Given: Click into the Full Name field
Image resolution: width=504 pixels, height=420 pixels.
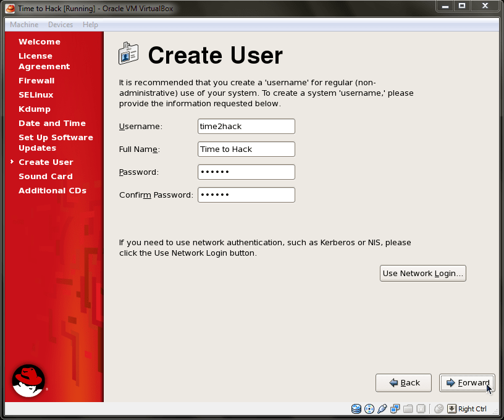Looking at the screenshot, I should point(246,149).
